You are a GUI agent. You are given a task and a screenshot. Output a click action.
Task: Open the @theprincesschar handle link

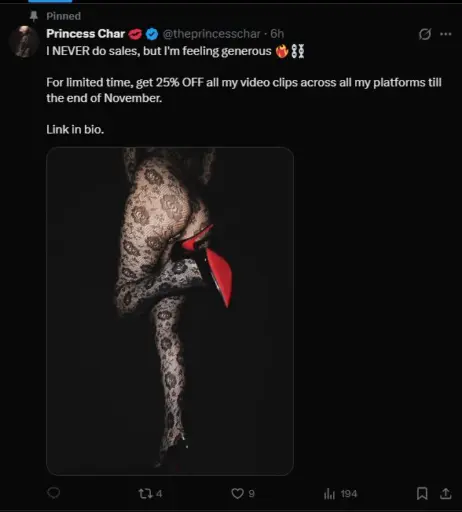211,34
